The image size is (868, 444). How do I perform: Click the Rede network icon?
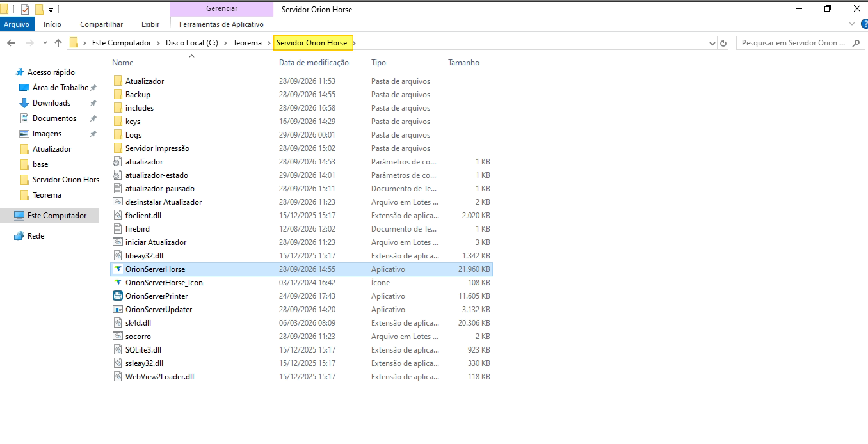[19, 236]
